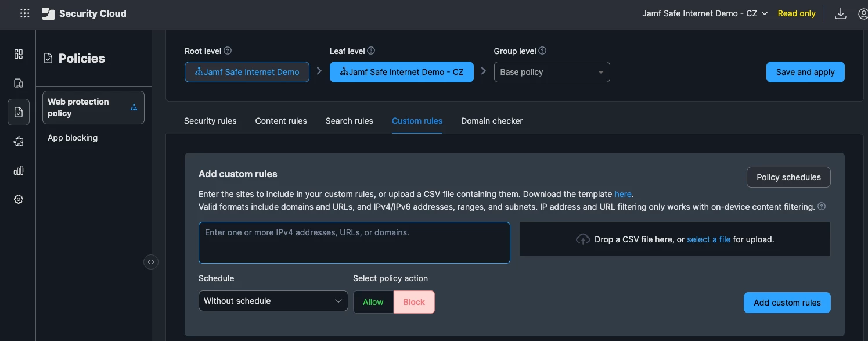The width and height of the screenshot is (868, 341).
Task: Click Add custom rules button
Action: pyautogui.click(x=787, y=303)
